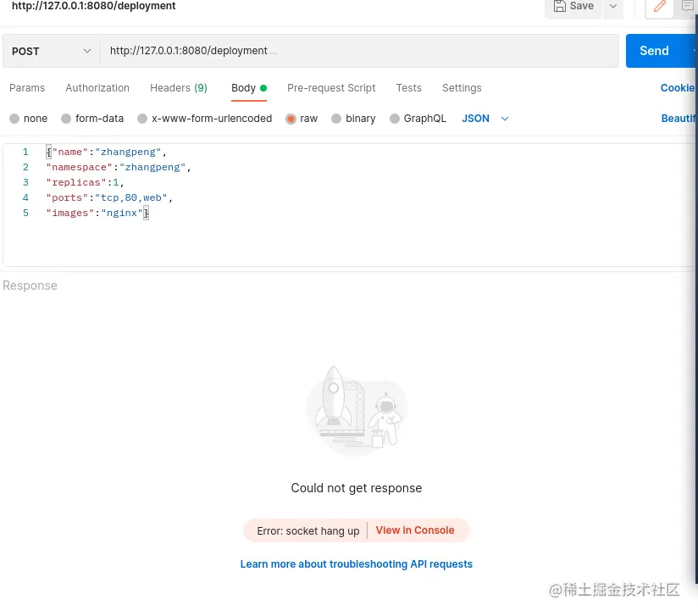Viewport: 698px width, 616px height.
Task: Open the Pre-request Script tab
Action: [331, 88]
